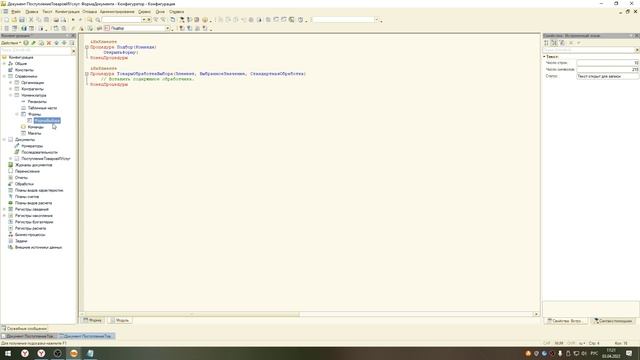Click the Open file toolbar icon
Viewport: 640px width, 360px height.
click(x=14, y=20)
